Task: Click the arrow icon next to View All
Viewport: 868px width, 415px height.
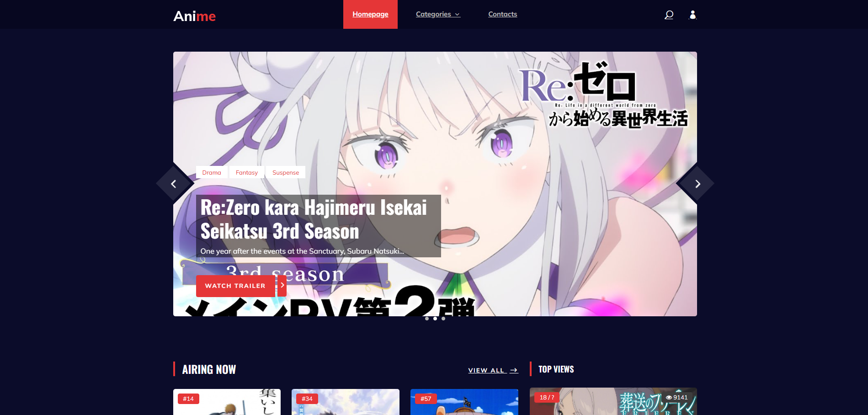Action: pyautogui.click(x=513, y=370)
